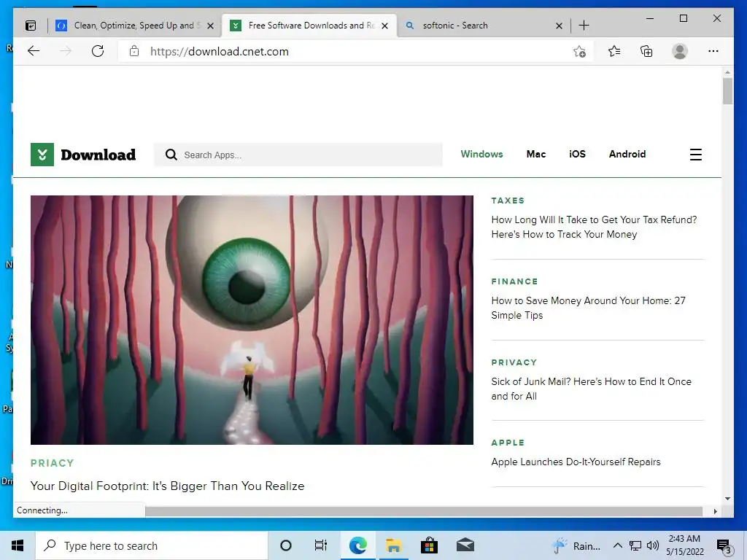Open Task View on the taskbar

(321, 545)
